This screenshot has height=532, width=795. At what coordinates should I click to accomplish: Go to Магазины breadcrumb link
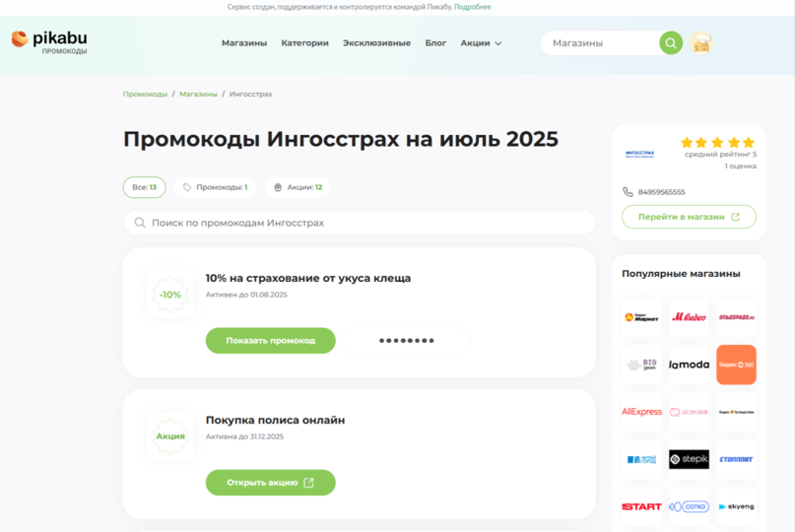pyautogui.click(x=198, y=94)
